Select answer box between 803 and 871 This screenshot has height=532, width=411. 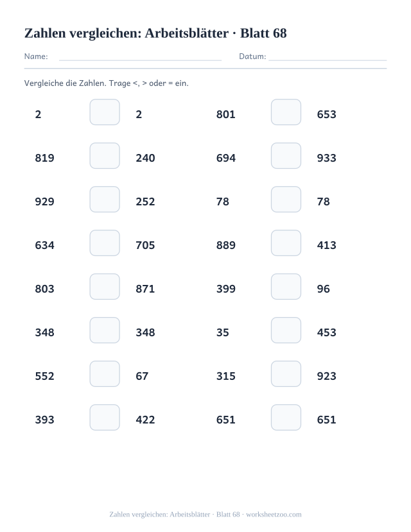[105, 287]
